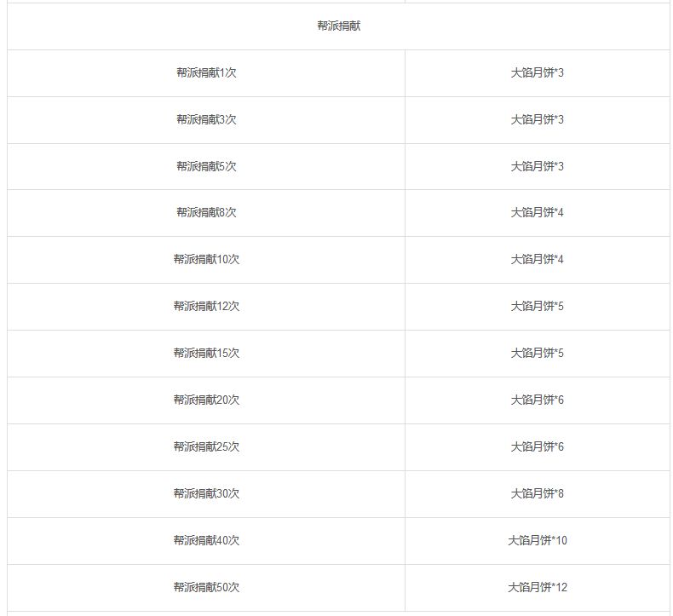The image size is (673, 616).
Task: Select the 帮派捐献1次 cell
Action: pos(206,72)
